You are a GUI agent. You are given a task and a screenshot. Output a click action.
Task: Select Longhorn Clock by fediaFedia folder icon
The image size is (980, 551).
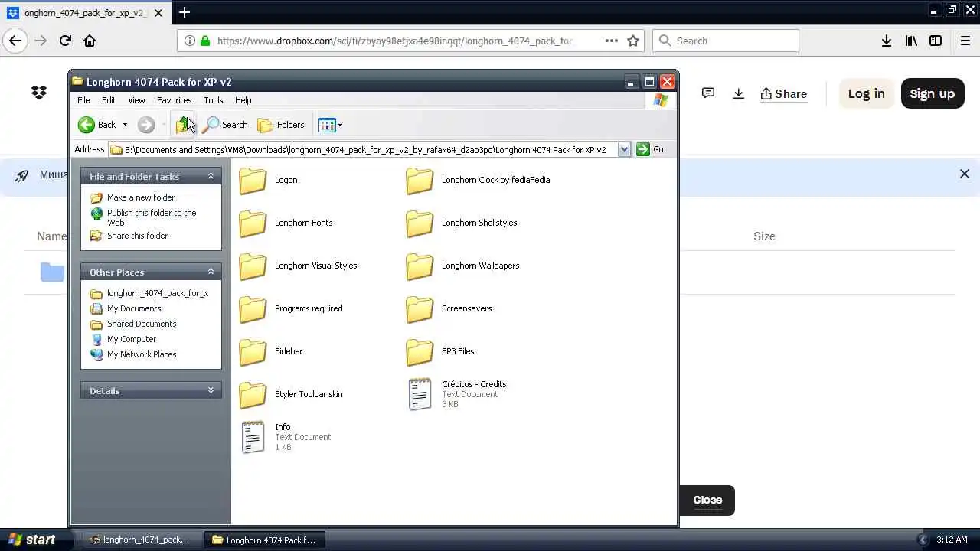[420, 181]
